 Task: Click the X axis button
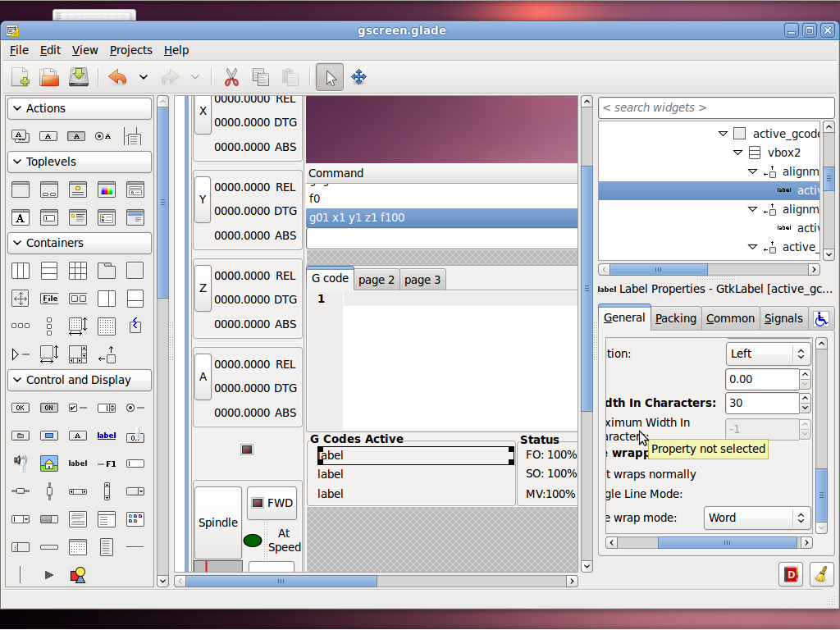click(203, 112)
